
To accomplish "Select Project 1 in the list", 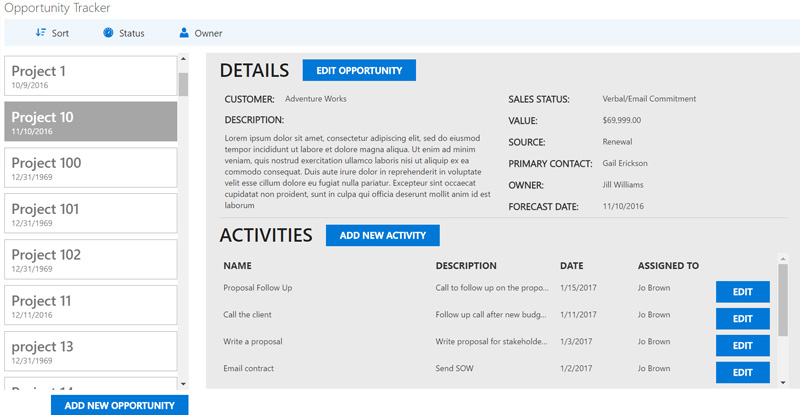I will [x=91, y=76].
